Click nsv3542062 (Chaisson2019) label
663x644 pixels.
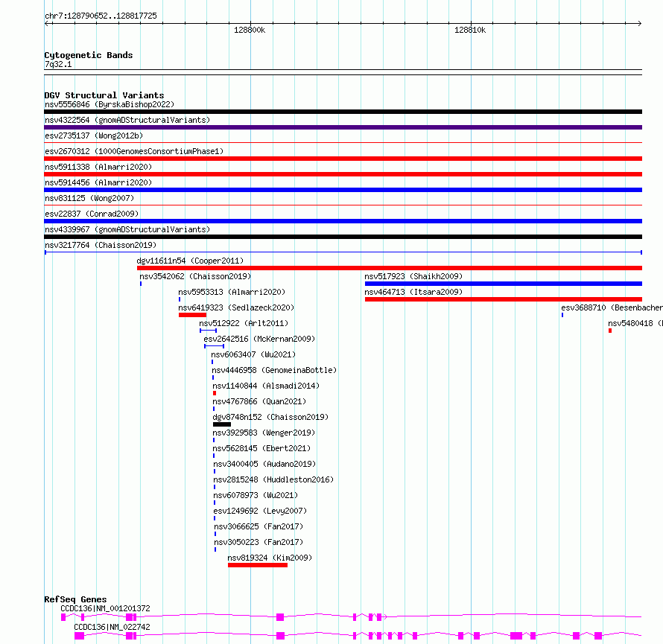(x=195, y=276)
